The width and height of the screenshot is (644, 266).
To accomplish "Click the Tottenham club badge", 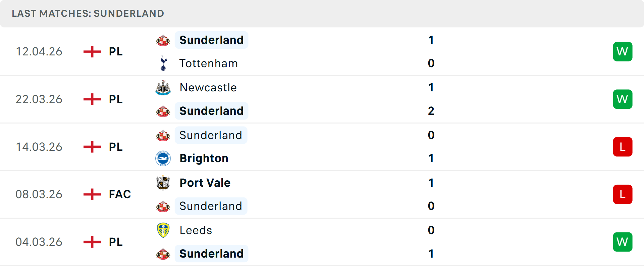I will pos(163,63).
